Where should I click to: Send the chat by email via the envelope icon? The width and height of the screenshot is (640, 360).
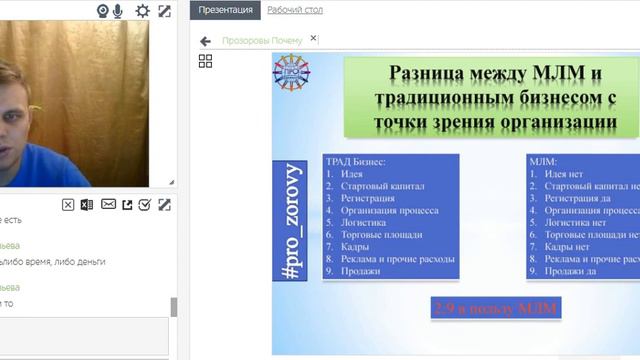108,204
